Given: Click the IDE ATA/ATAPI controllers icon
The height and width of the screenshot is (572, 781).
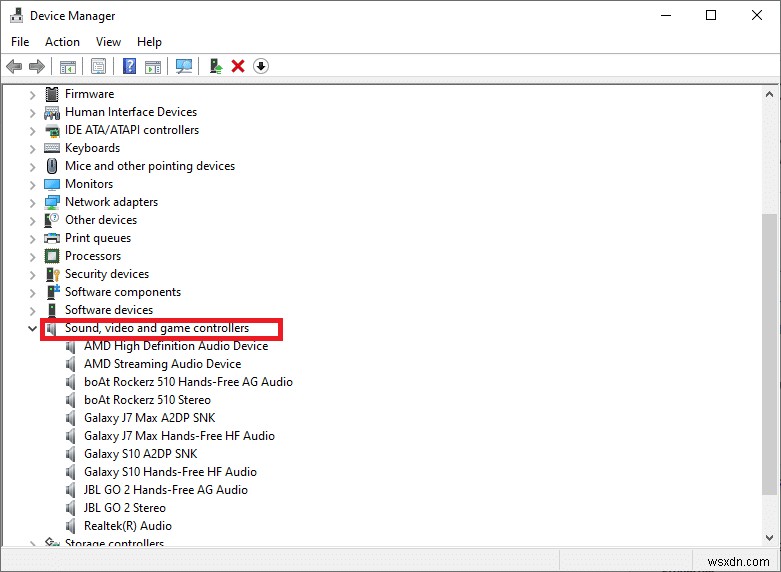Looking at the screenshot, I should tap(52, 130).
